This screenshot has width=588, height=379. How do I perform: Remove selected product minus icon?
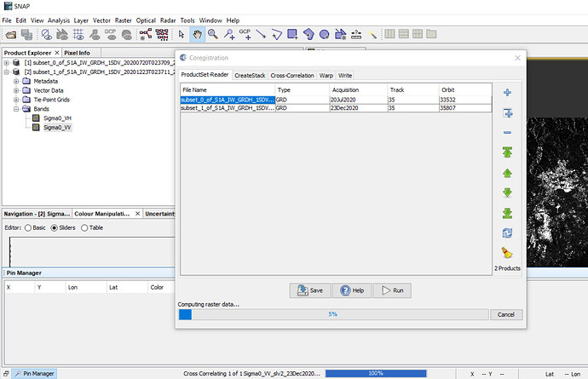[507, 133]
